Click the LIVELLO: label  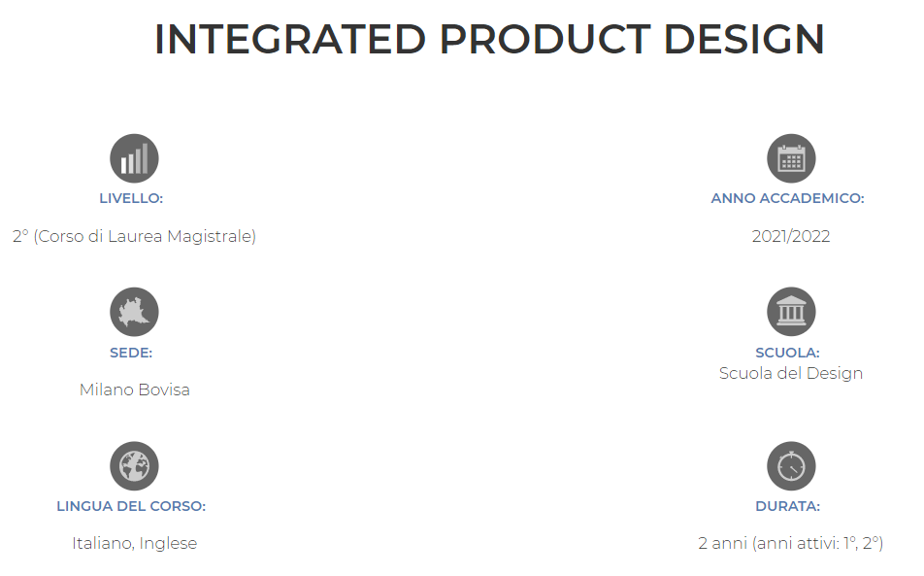click(131, 198)
